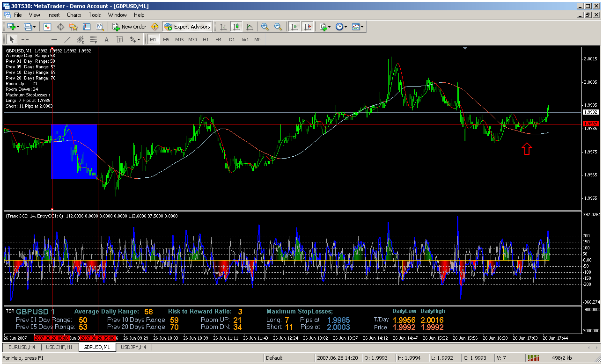
Task: Click the 1.9992 current price label
Action: pos(590,112)
